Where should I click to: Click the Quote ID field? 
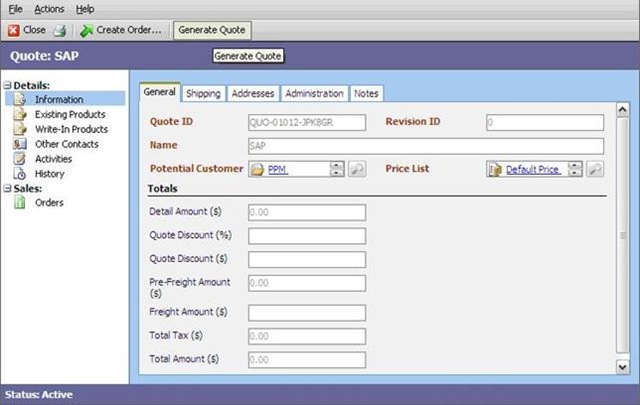pos(307,122)
